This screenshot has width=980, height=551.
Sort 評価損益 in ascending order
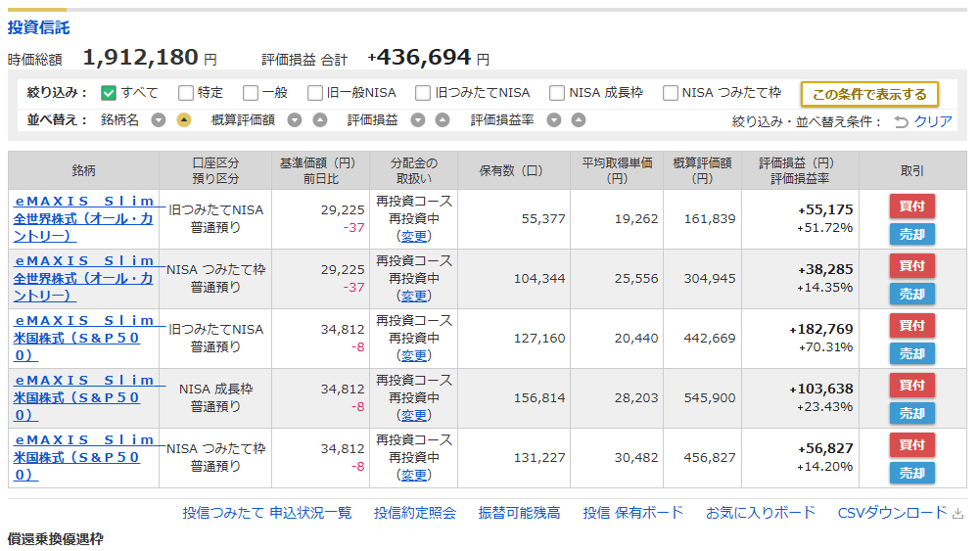coord(443,120)
